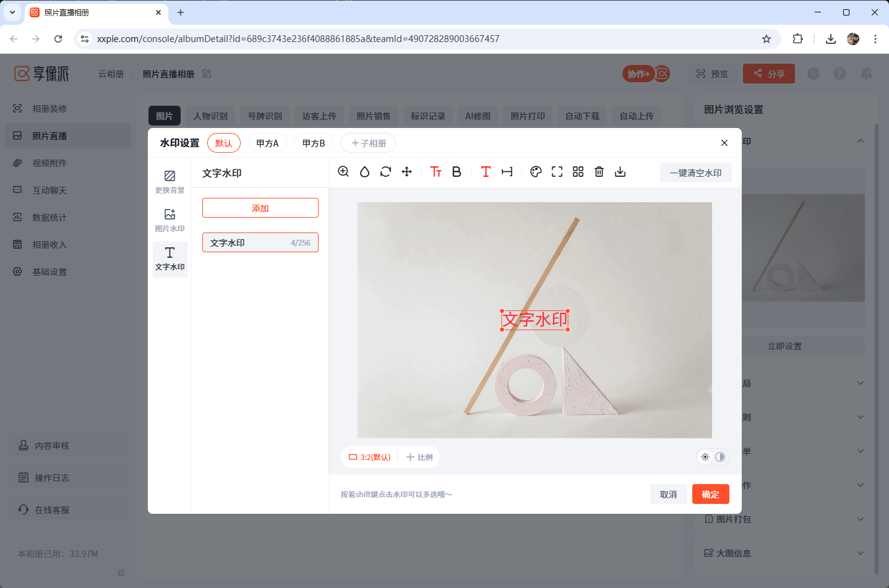Open 基础设置 in sidebar
The width and height of the screenshot is (889, 588).
(x=68, y=271)
